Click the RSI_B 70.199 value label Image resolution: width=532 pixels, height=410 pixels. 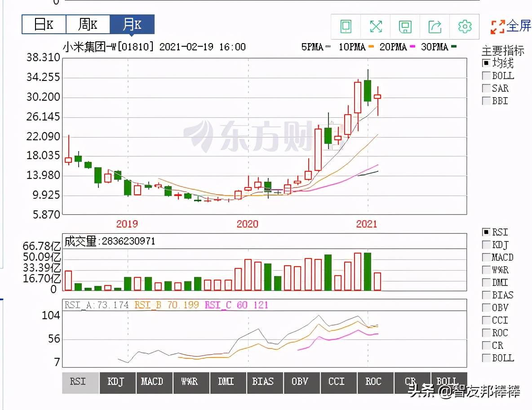167,305
